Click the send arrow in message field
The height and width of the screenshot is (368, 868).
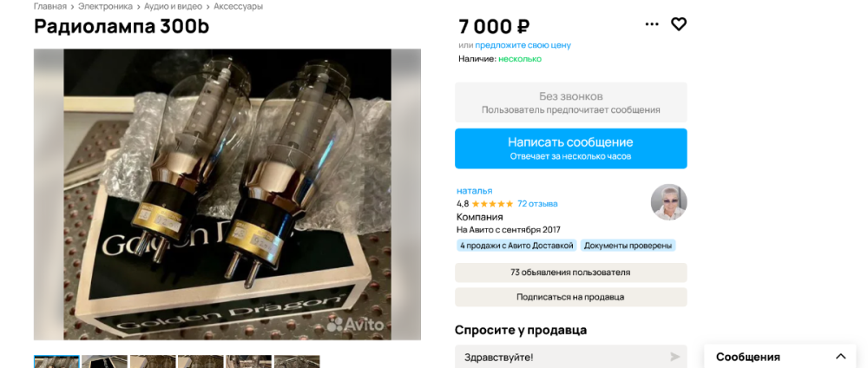(674, 357)
